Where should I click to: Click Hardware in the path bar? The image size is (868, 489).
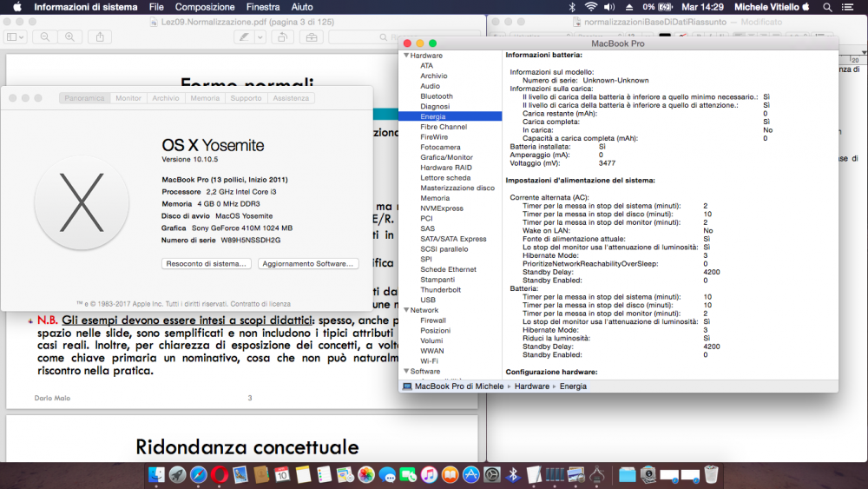[x=531, y=386]
